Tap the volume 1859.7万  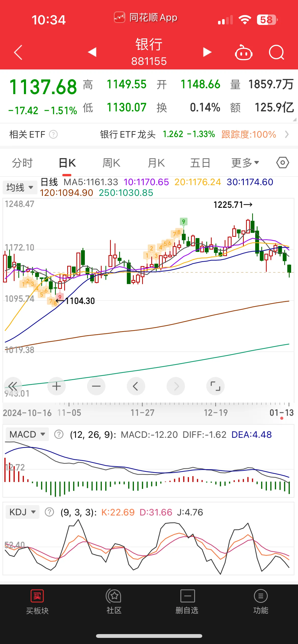[271, 84]
